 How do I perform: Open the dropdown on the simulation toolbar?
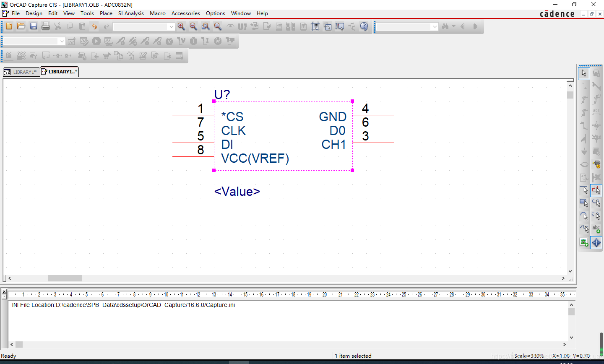[x=62, y=41]
